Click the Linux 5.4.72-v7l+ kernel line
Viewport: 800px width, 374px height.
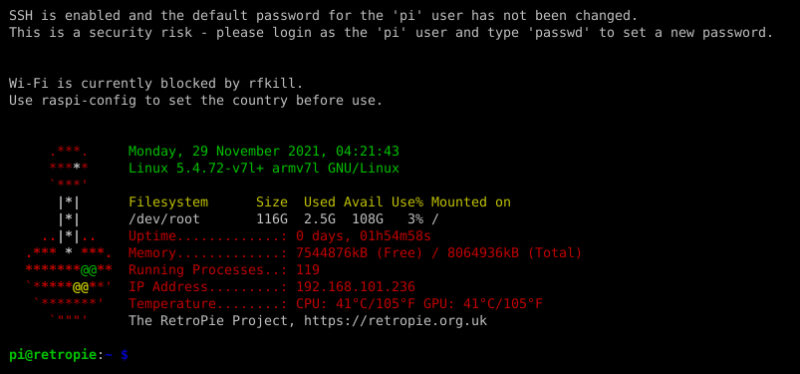tap(264, 168)
